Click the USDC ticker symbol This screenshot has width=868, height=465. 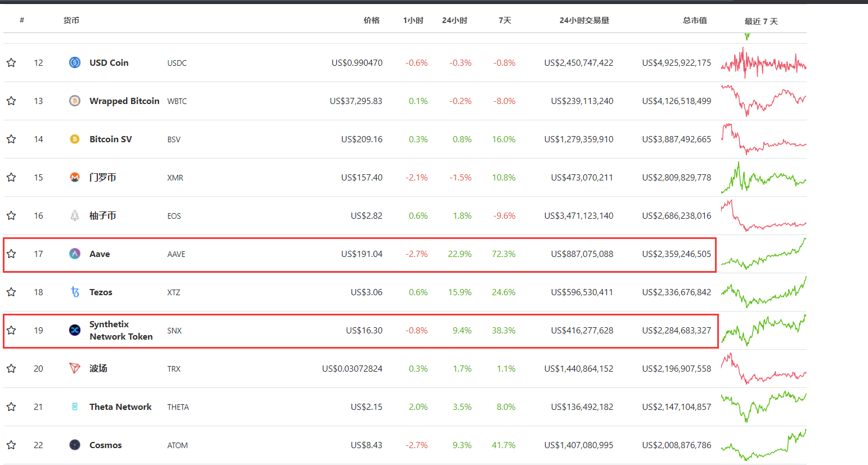[x=177, y=63]
